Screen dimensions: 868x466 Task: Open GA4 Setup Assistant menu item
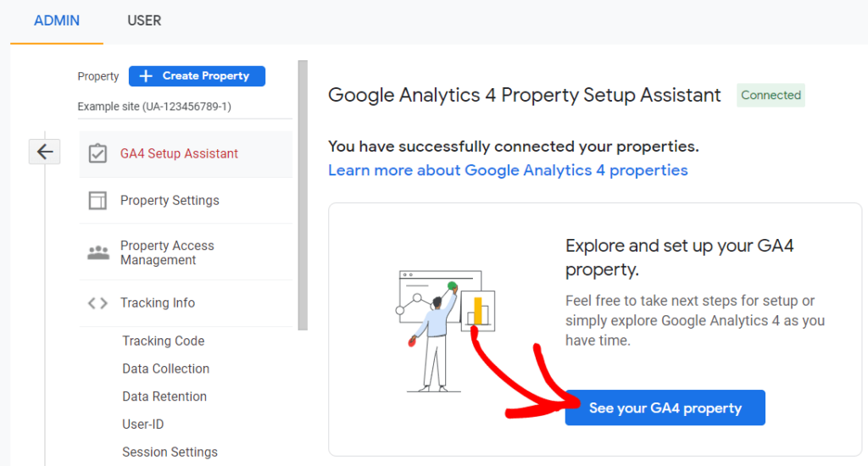coord(179,153)
